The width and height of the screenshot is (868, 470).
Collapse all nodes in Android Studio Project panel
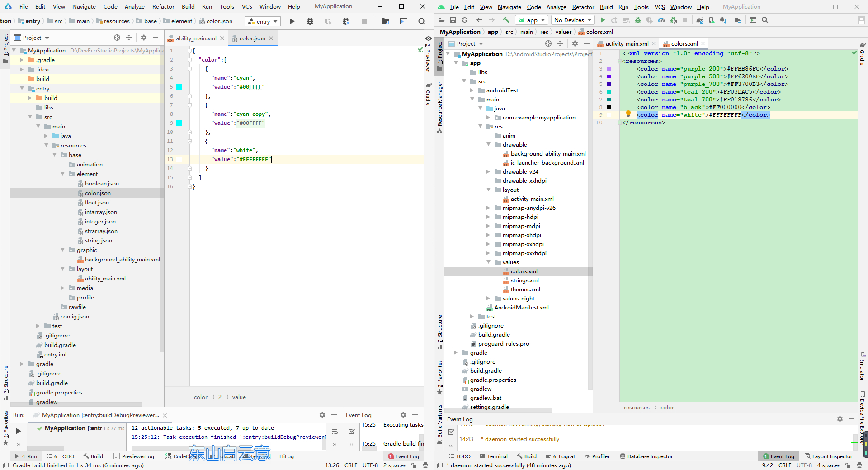[x=560, y=43]
